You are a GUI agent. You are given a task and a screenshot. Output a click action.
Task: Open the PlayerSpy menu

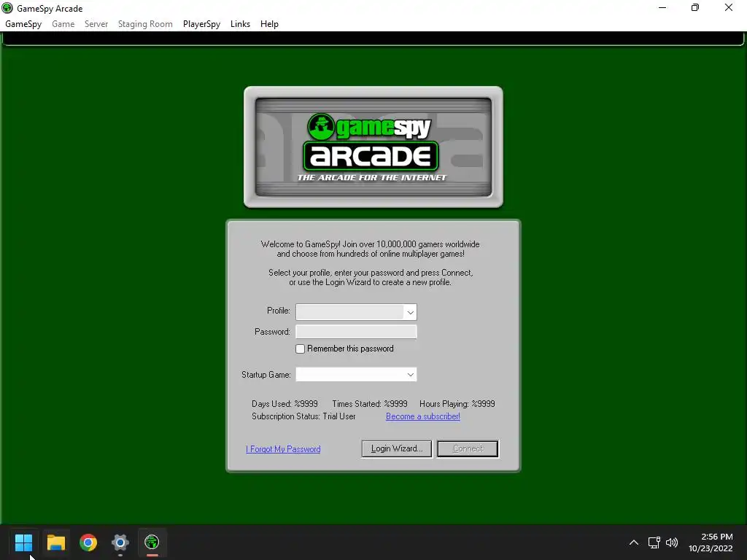[201, 24]
